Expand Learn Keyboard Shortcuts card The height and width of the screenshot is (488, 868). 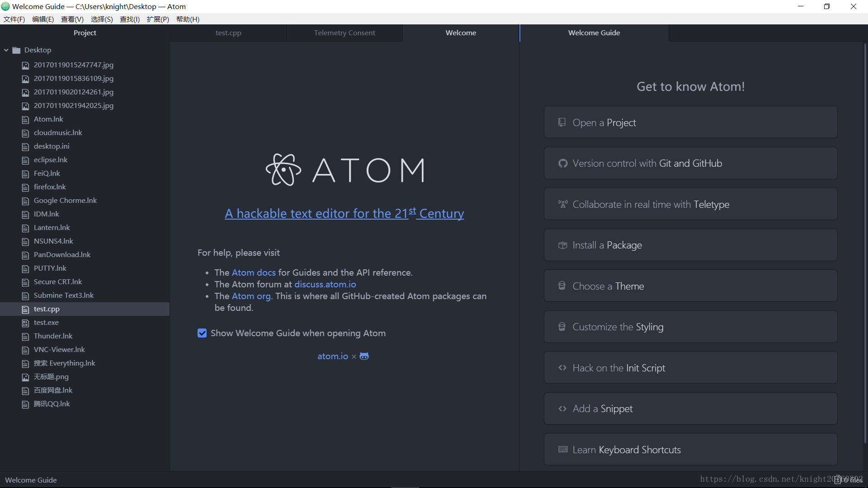coord(690,449)
